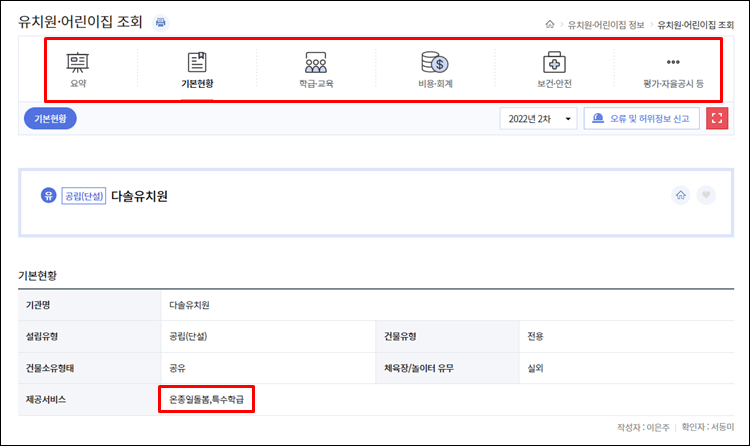The width and height of the screenshot is (750, 446).
Task: Switch to the 비용·회계 tab
Action: click(435, 70)
